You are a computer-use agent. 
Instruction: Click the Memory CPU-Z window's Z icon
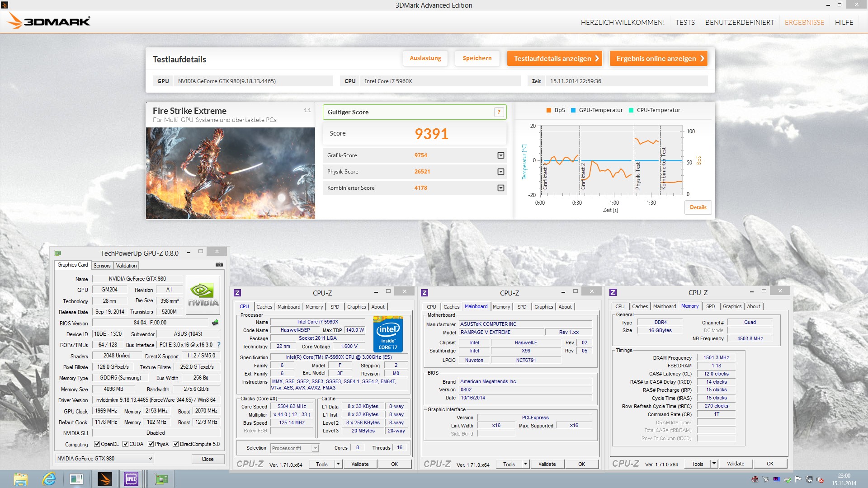click(x=613, y=292)
